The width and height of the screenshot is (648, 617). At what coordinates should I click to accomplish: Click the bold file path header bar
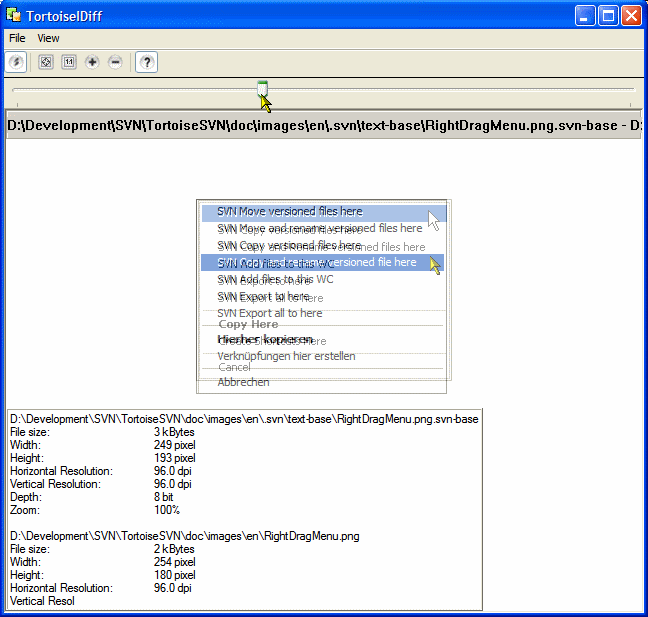pyautogui.click(x=323, y=126)
